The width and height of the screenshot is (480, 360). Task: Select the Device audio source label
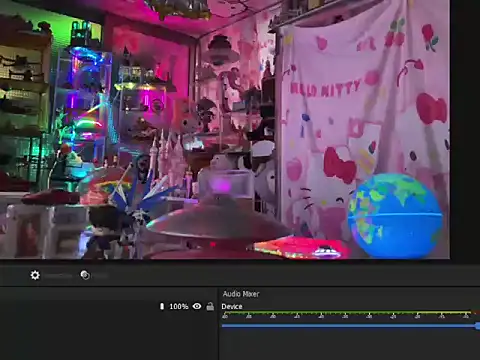[232, 306]
